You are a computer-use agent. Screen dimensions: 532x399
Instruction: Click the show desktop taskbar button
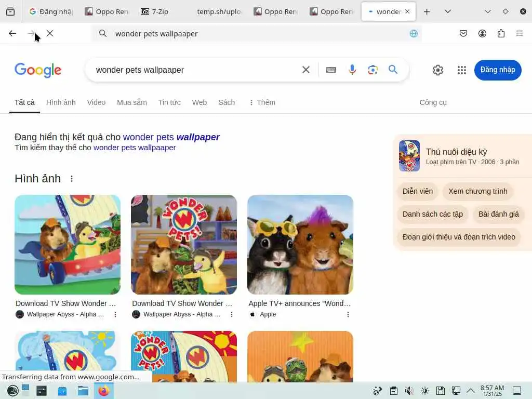coord(517,391)
